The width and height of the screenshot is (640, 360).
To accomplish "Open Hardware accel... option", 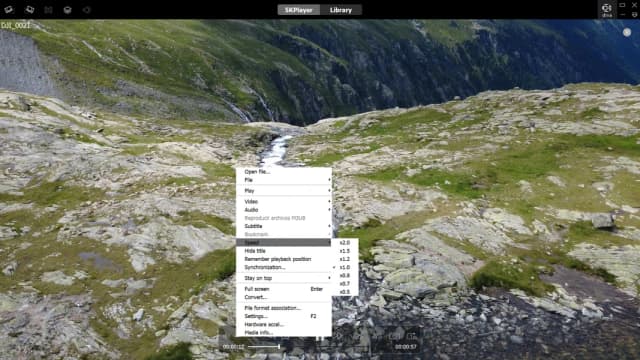I will coord(284,324).
